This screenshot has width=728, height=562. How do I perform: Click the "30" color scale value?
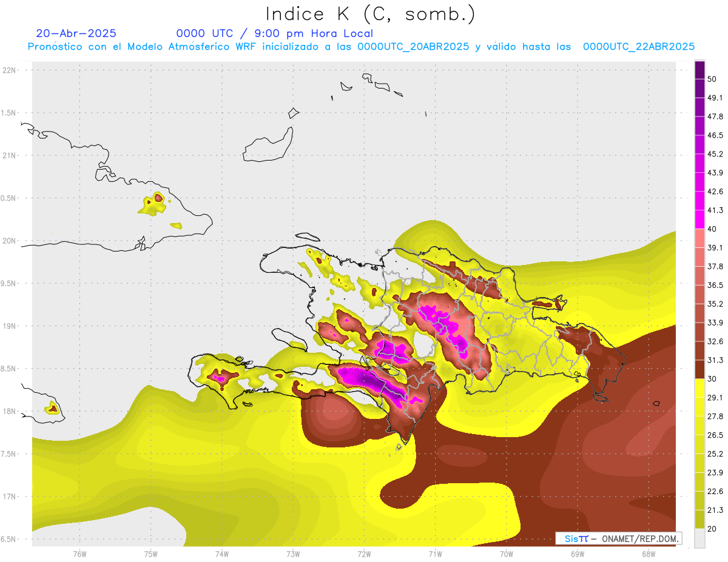point(713,379)
